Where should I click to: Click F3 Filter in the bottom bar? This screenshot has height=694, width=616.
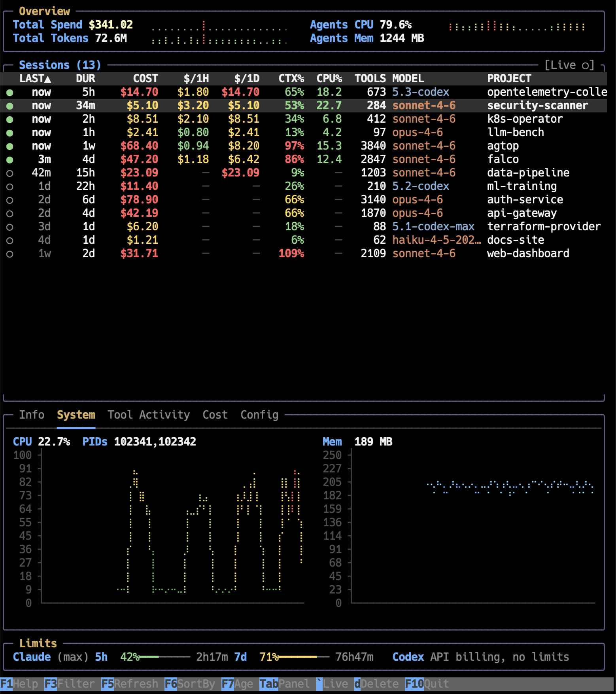coord(70,684)
